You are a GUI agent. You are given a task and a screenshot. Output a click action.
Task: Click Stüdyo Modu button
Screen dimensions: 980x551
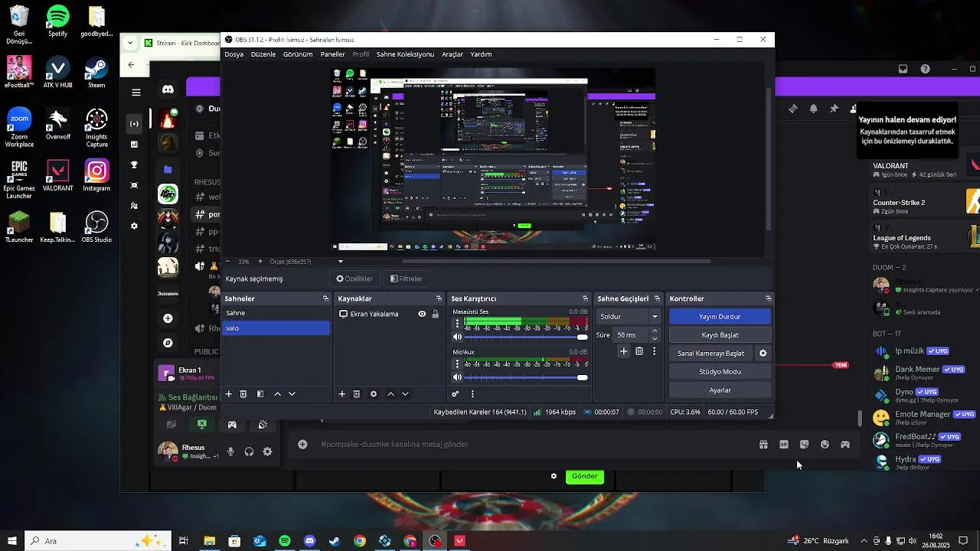720,372
